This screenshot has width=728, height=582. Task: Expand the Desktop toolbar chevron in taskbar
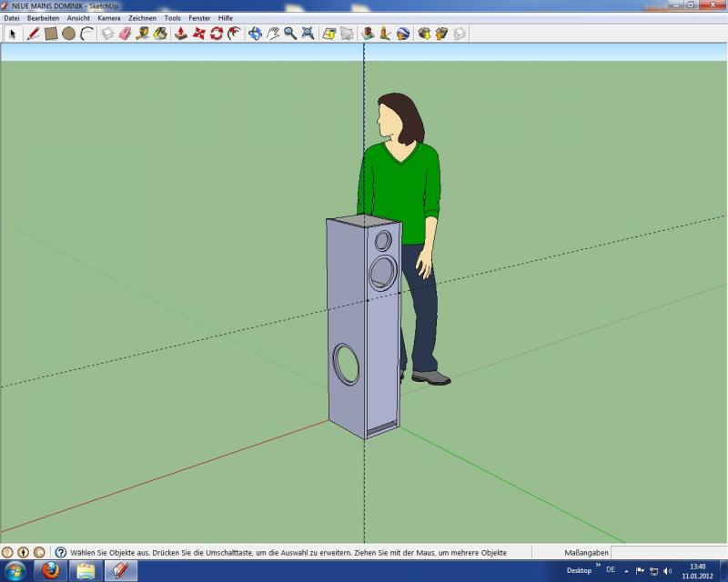(598, 566)
